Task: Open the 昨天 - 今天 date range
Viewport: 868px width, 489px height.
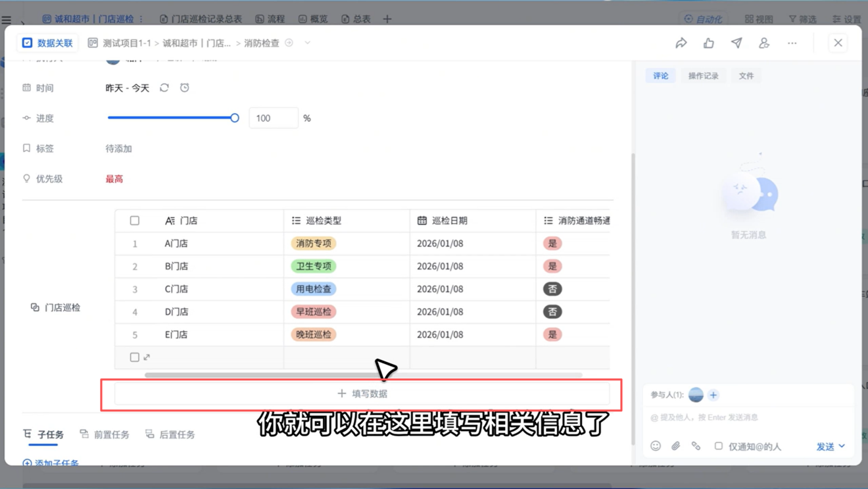Action: [128, 88]
